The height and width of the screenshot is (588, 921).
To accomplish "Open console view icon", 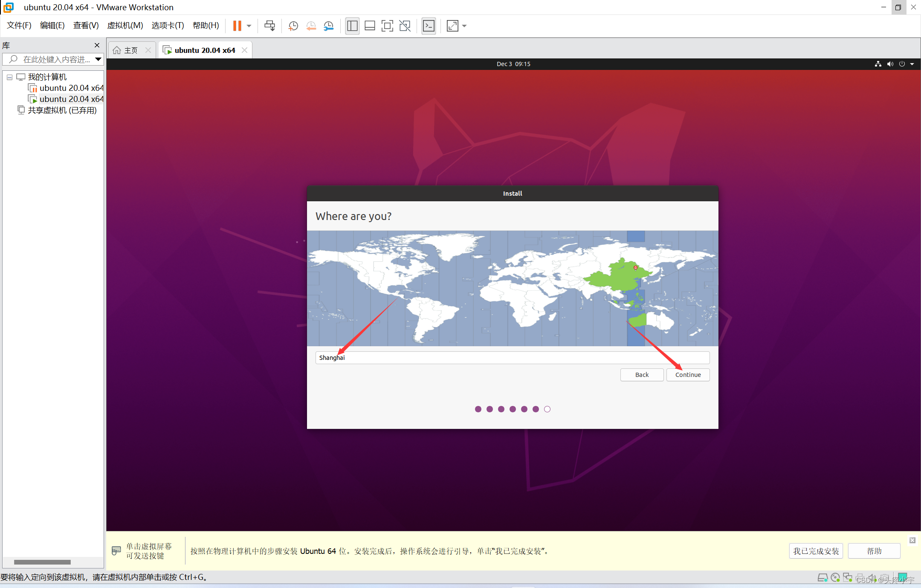I will point(429,26).
